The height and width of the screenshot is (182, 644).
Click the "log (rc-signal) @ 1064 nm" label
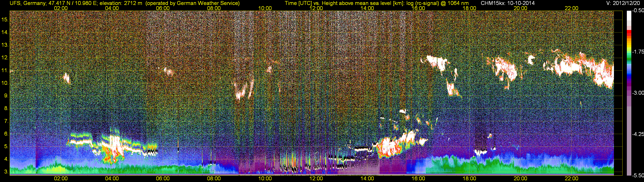(437, 3)
